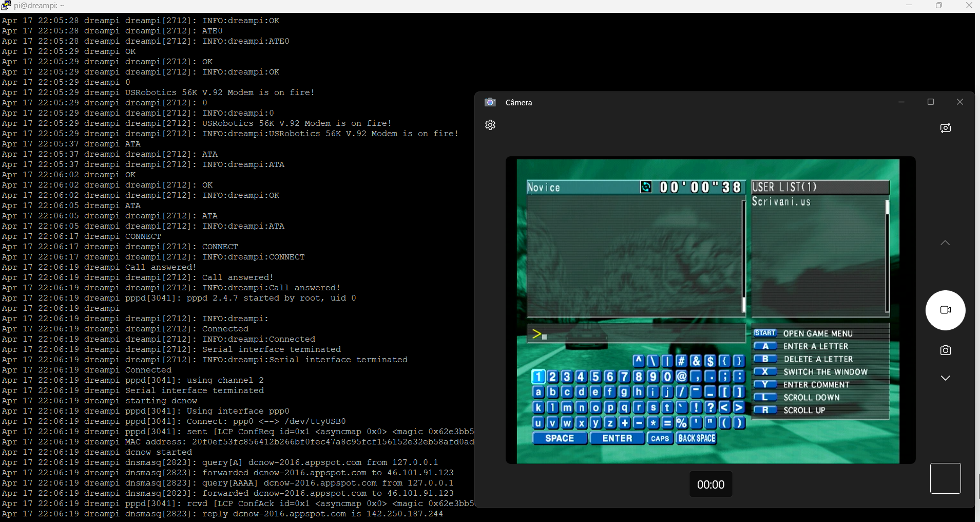Image resolution: width=980 pixels, height=522 pixels.
Task: Close the pi@dreampi terminal window
Action: point(969,5)
